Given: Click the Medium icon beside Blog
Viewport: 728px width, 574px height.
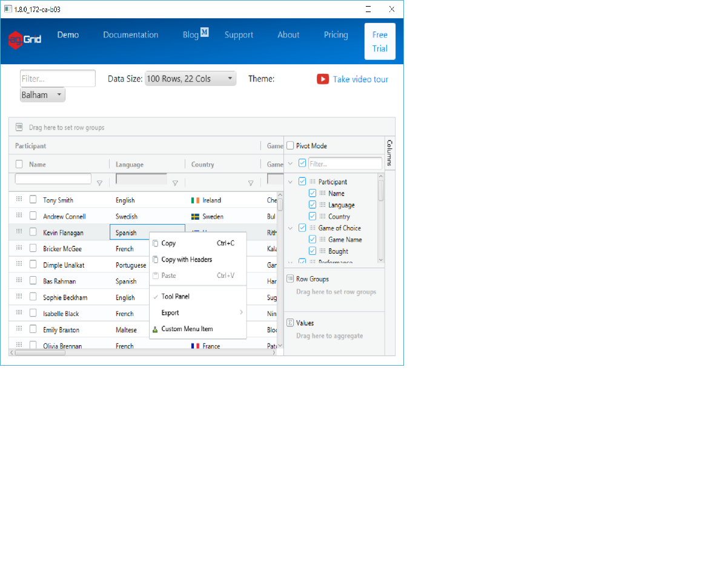Looking at the screenshot, I should (x=205, y=33).
